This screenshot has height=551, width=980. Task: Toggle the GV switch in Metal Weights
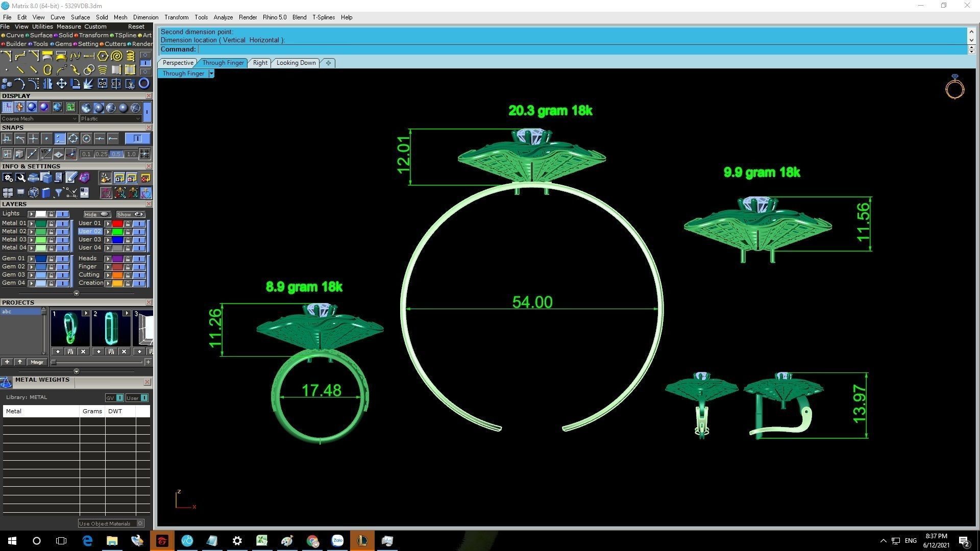(119, 398)
